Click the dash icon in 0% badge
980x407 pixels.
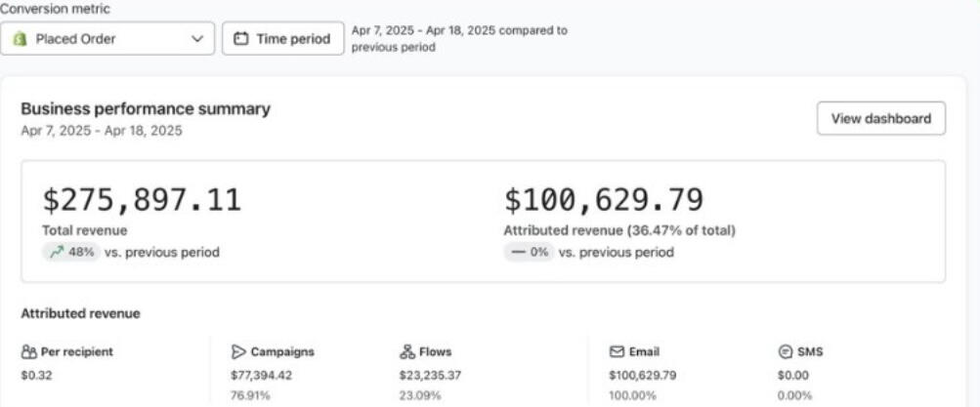[x=519, y=252]
